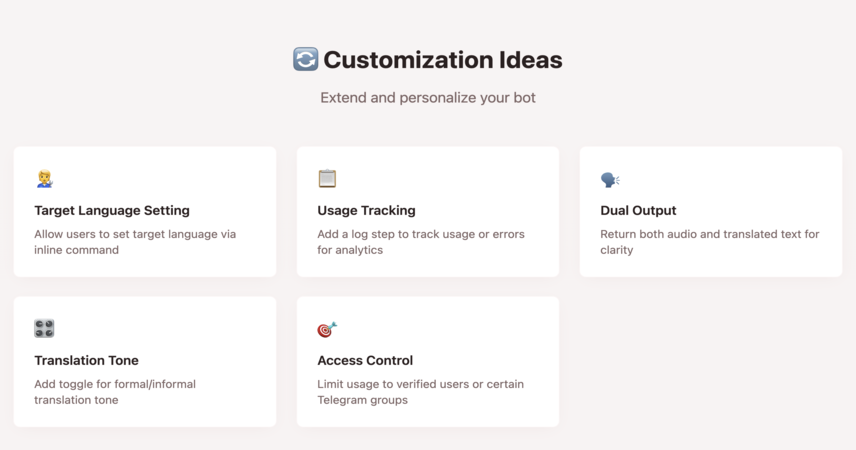Open the Dual Output card
The height and width of the screenshot is (450, 856).
pyautogui.click(x=711, y=211)
